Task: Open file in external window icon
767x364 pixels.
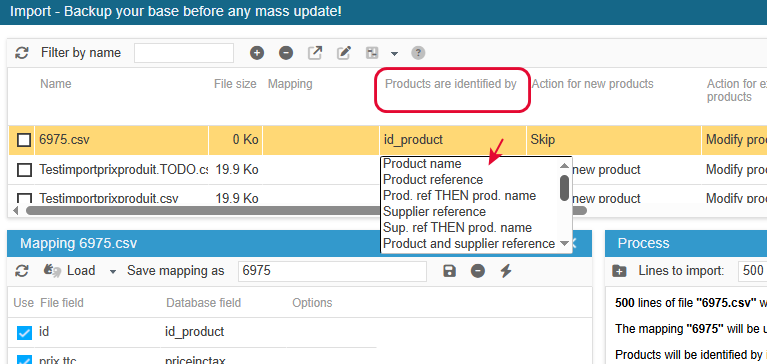Action: coord(315,53)
